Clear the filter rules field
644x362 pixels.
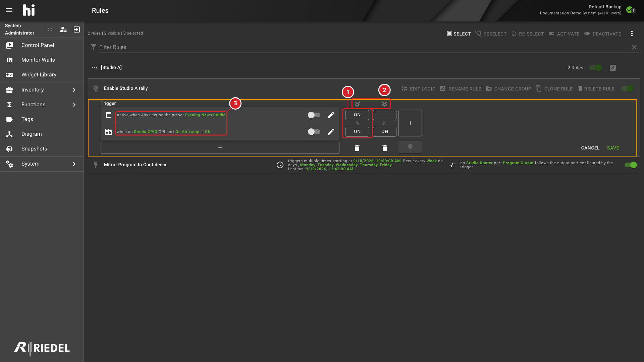point(634,47)
